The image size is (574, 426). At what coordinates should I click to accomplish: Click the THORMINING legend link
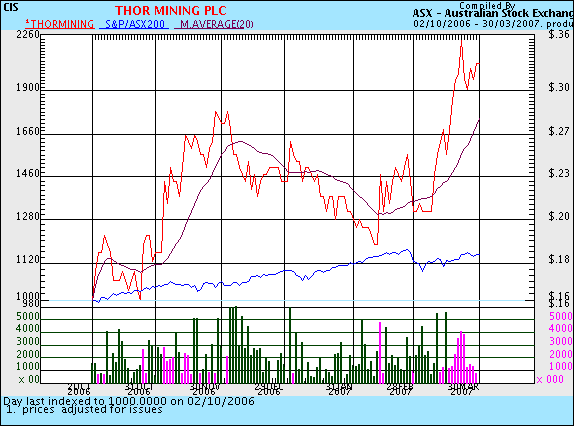(x=60, y=24)
